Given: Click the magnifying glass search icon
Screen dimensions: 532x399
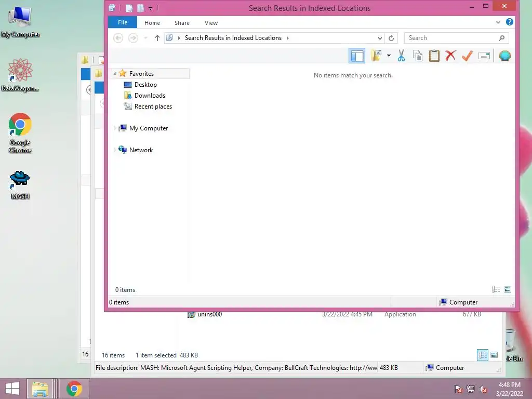Looking at the screenshot, I should (502, 38).
